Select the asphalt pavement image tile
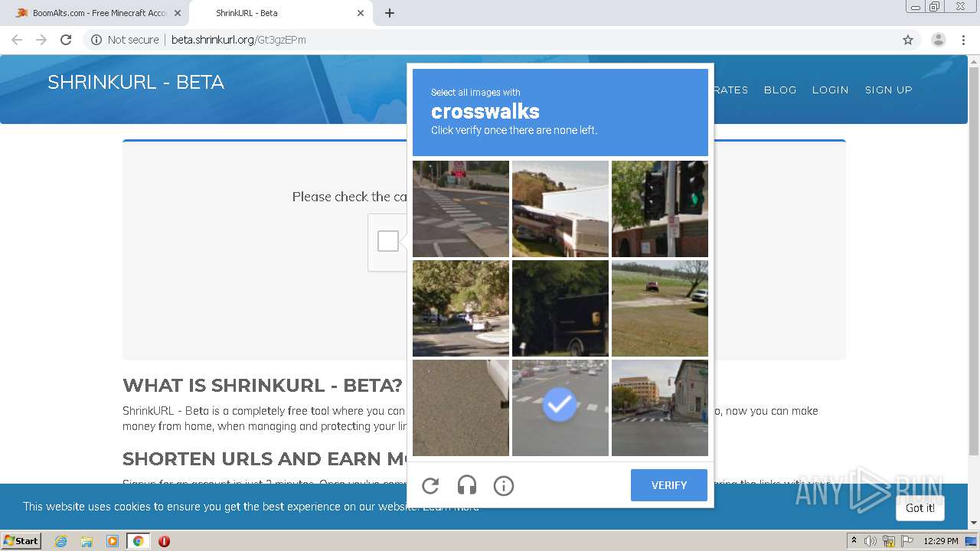 461,408
